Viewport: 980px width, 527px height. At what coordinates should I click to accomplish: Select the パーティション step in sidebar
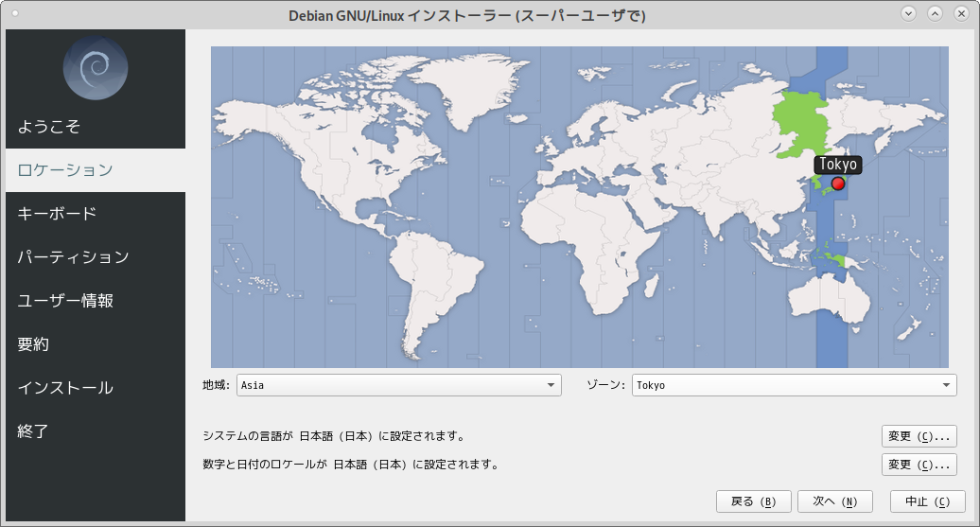coord(96,257)
